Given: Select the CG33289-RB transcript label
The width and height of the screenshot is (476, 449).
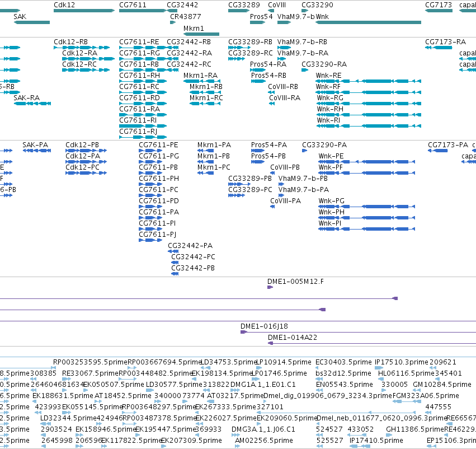Looking at the screenshot, I should point(250,41).
